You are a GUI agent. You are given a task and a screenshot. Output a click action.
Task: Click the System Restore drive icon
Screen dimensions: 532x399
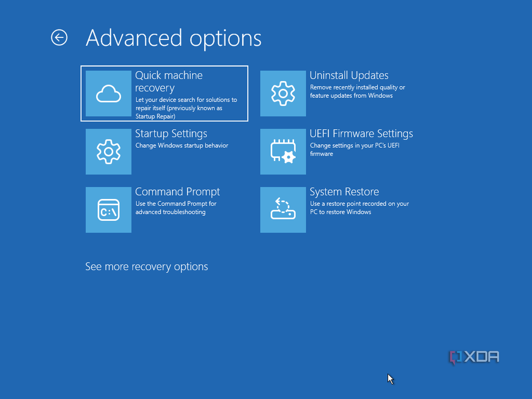(283, 210)
